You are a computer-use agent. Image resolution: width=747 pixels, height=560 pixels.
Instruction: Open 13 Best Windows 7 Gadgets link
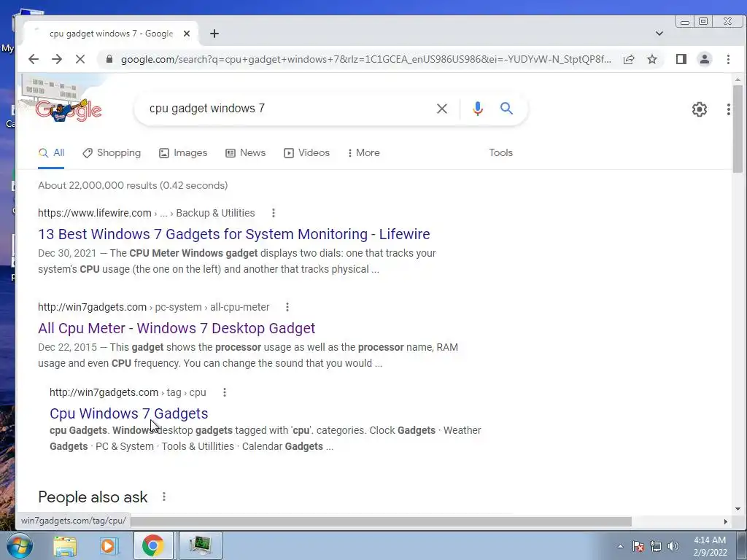[x=234, y=234]
